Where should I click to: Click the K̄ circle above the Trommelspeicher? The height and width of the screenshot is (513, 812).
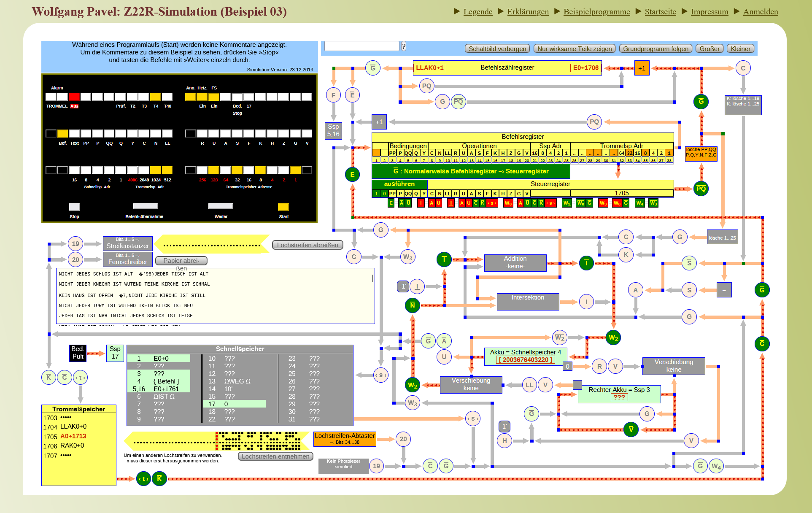tap(49, 378)
